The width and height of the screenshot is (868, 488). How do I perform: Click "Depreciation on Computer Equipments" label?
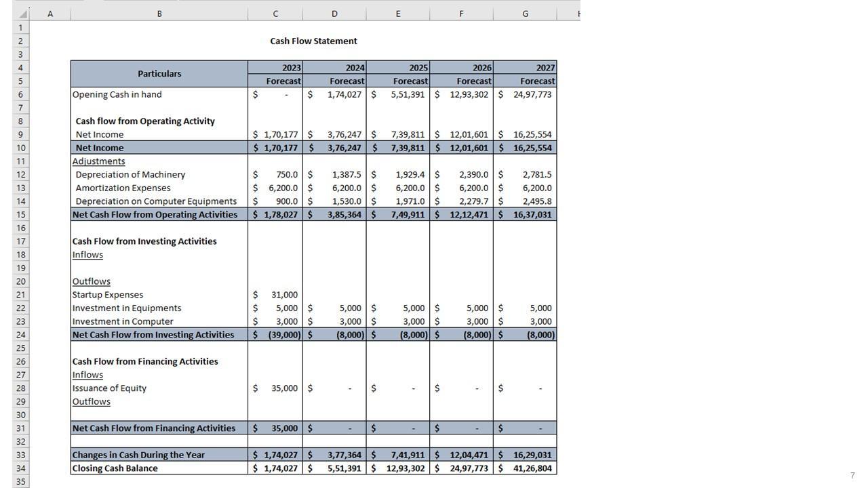click(156, 201)
